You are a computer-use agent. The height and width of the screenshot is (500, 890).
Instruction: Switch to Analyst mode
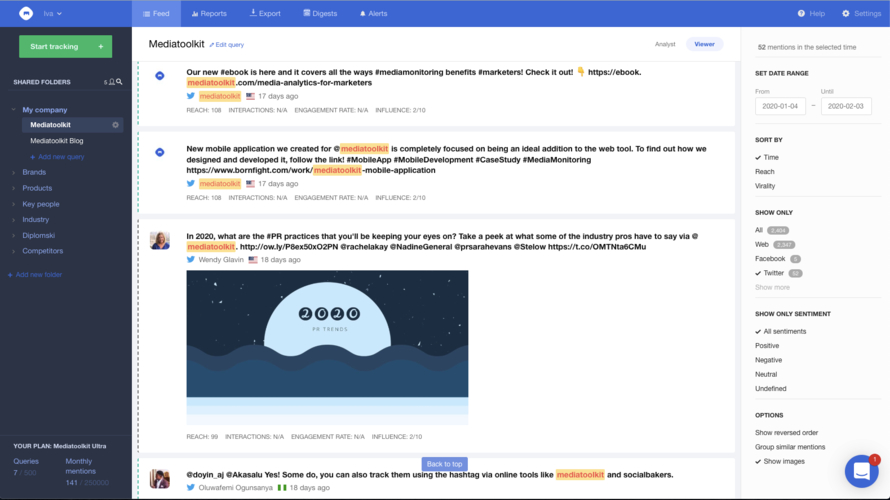665,44
